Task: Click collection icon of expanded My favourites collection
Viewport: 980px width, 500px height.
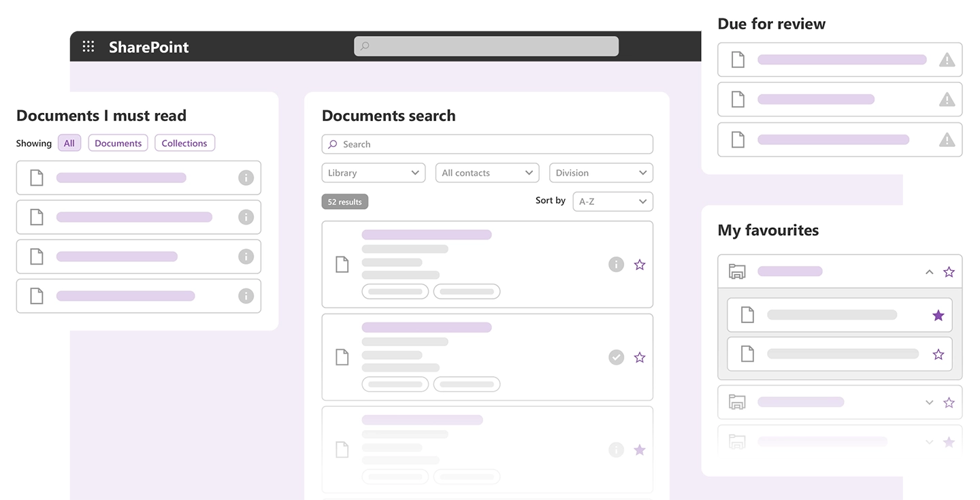Action: point(737,271)
